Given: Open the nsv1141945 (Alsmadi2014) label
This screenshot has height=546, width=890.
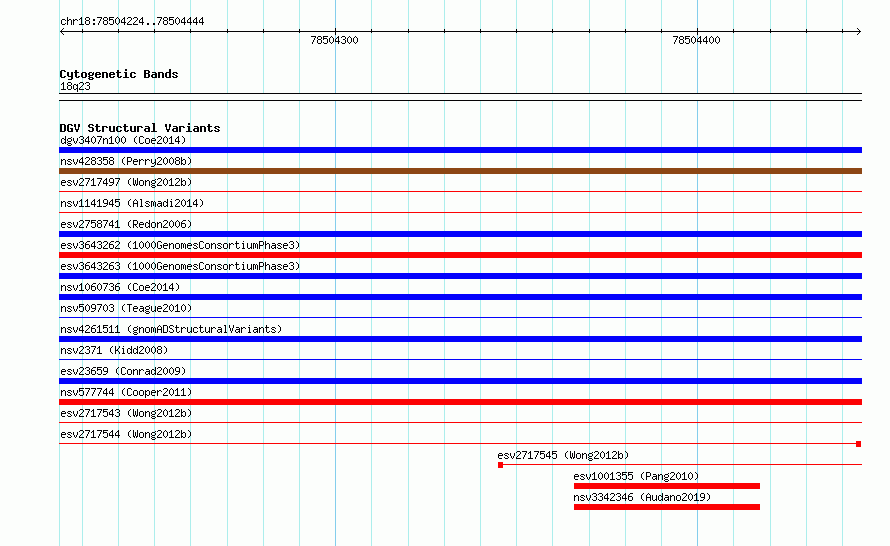Looking at the screenshot, I should tap(132, 203).
